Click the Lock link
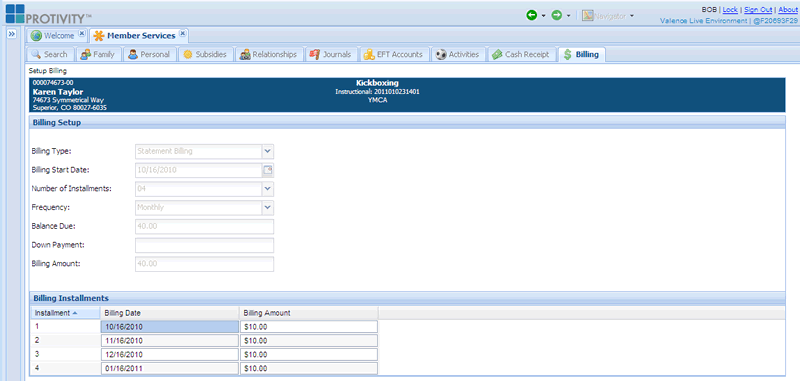Viewport: 800px width, 381px height. (730, 9)
